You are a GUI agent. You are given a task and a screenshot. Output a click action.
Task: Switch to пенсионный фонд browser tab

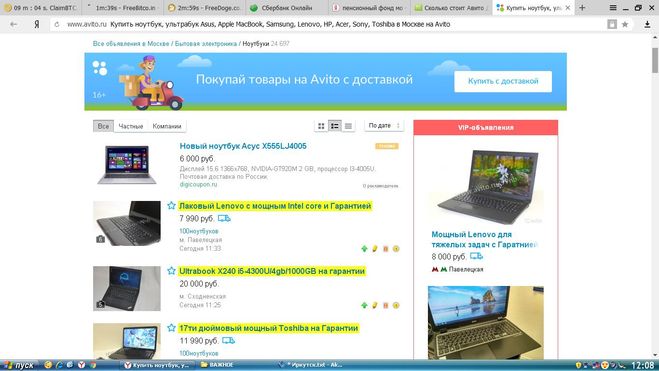point(369,8)
